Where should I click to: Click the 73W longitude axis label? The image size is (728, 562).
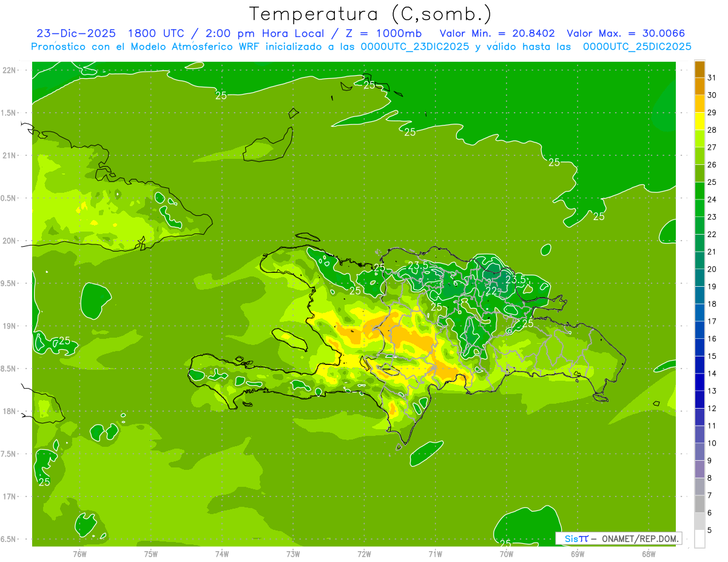293,554
